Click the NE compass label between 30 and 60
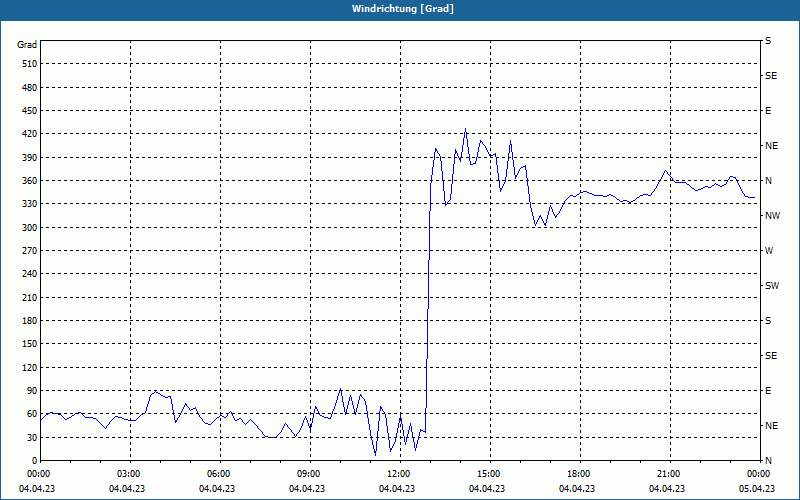The width and height of the screenshot is (800, 500). point(771,426)
